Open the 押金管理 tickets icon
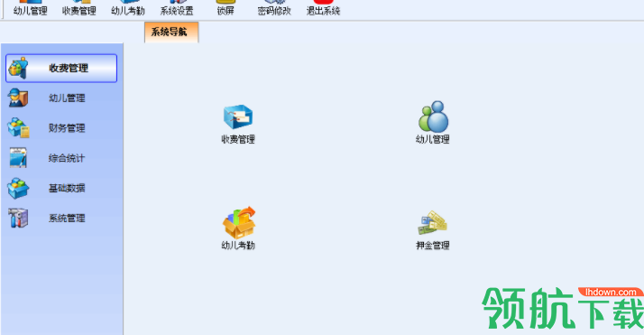Viewport: 644px width, 335px height. coord(432,223)
